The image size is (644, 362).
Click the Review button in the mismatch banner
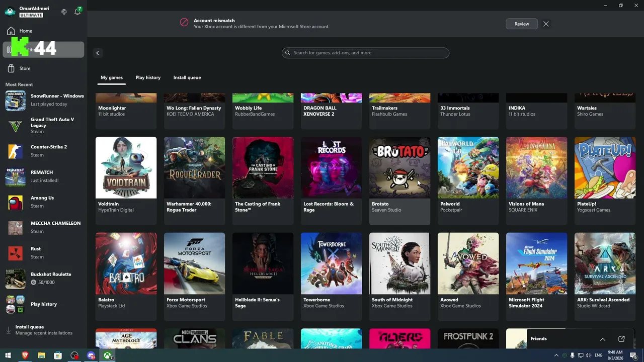click(522, 24)
